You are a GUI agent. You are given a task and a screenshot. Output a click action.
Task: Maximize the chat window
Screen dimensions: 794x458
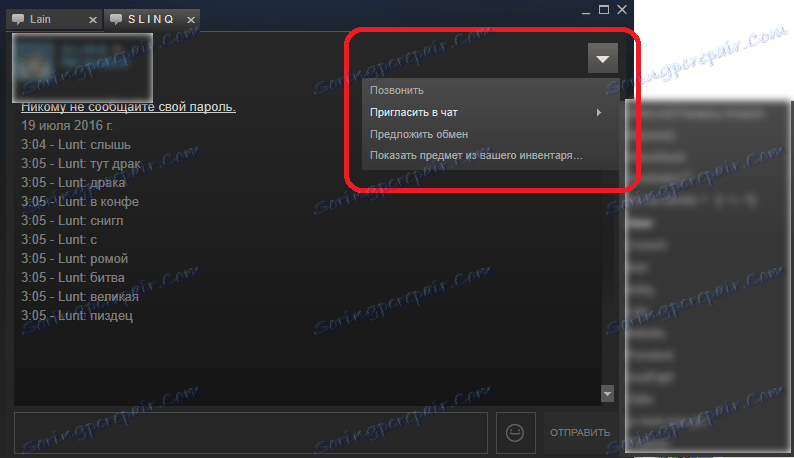click(x=604, y=10)
